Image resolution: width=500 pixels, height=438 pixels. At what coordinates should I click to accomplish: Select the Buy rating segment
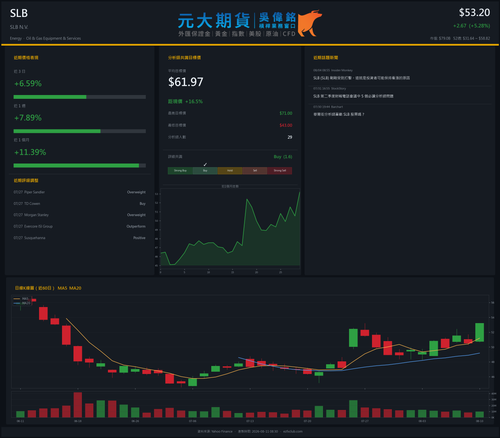[x=205, y=171]
